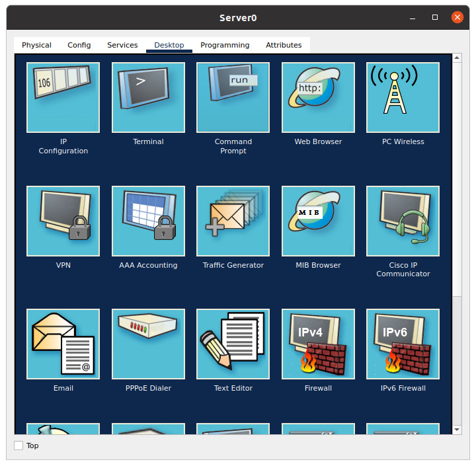
Task: Open AAA Accounting icon
Action: pos(148,221)
